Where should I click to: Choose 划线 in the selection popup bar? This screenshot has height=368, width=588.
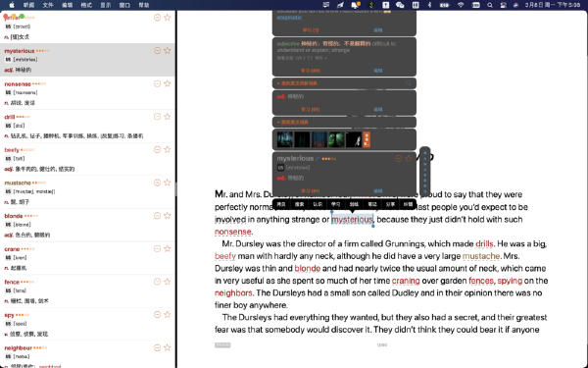(x=354, y=204)
